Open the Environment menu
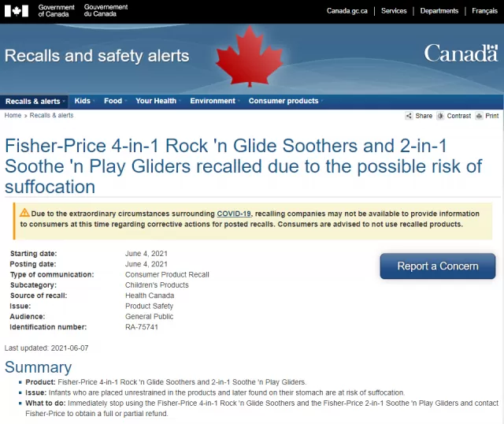This screenshot has height=424, width=504. coord(214,101)
